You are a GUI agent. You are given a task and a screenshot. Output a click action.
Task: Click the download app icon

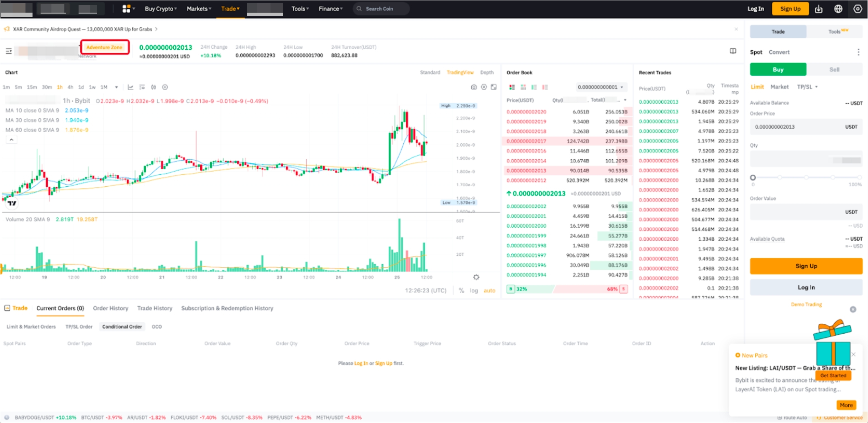tap(818, 9)
